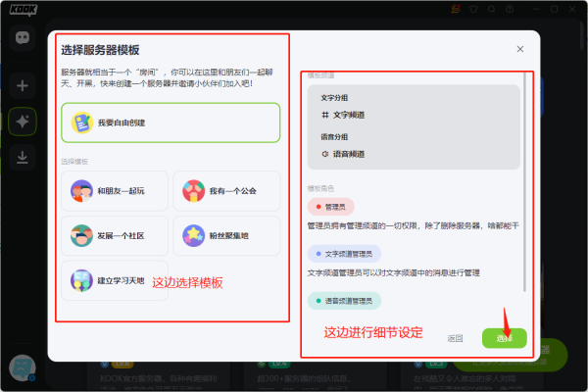Click the green 选择 button
588x392 pixels.
tap(505, 338)
